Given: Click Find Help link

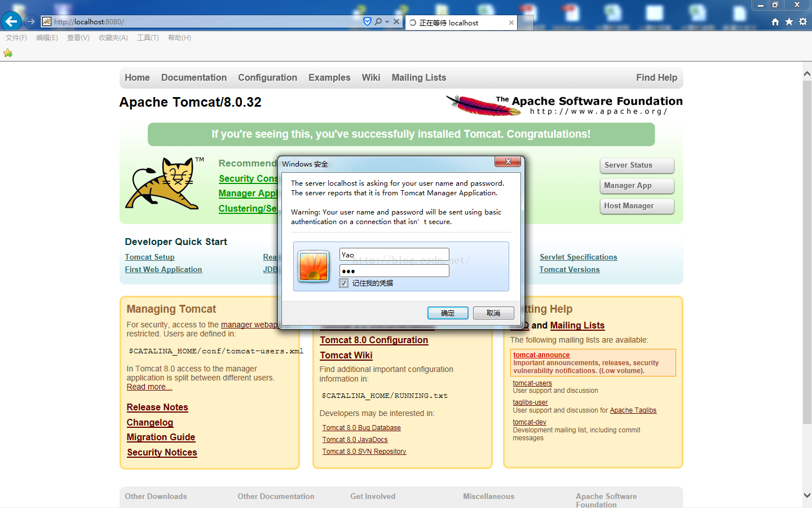Looking at the screenshot, I should (656, 78).
